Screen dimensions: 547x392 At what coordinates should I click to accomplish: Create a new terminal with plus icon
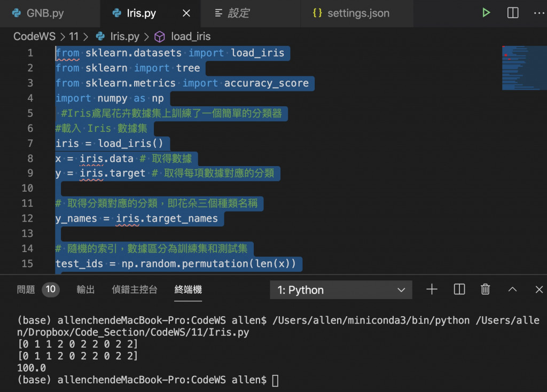point(432,289)
